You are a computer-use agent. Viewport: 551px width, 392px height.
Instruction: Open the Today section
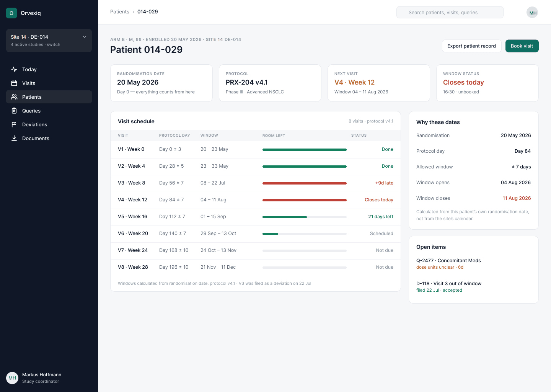pyautogui.click(x=49, y=69)
